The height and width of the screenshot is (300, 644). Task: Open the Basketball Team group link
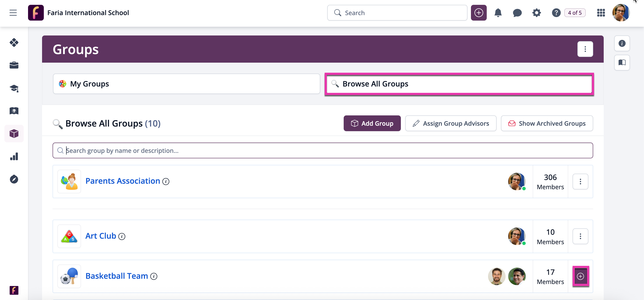(117, 276)
